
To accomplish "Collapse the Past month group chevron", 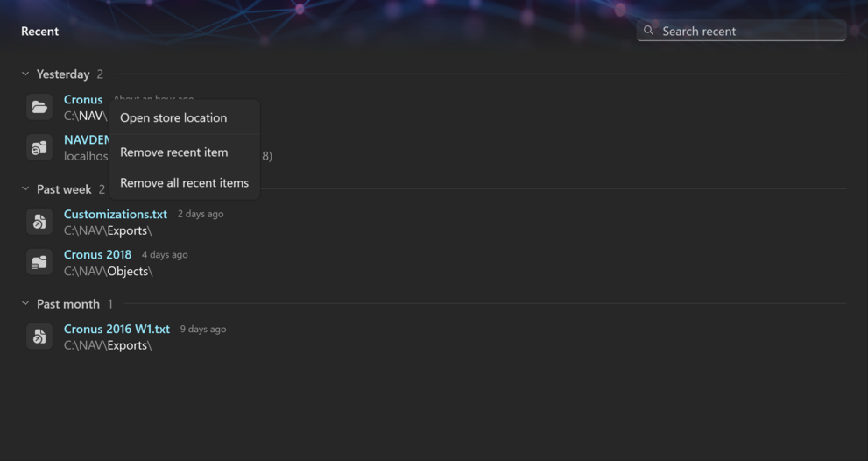I will coord(25,303).
